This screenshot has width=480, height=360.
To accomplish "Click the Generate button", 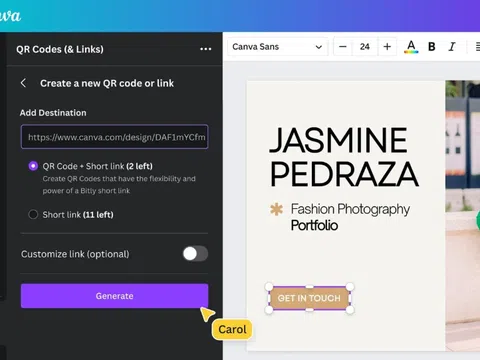I will pyautogui.click(x=114, y=296).
